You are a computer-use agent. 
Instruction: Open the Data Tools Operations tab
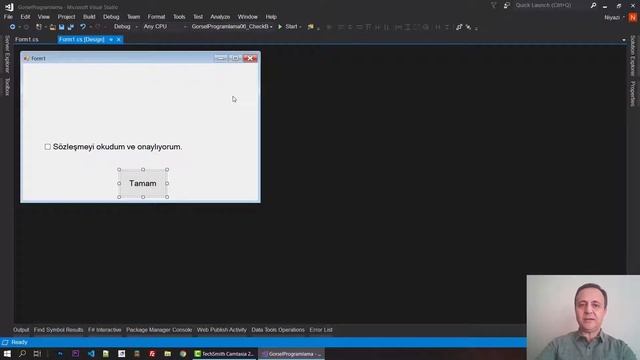(278, 330)
